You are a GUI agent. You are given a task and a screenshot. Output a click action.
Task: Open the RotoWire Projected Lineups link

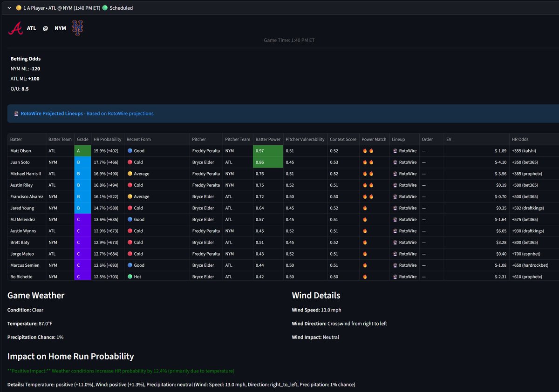pos(52,114)
